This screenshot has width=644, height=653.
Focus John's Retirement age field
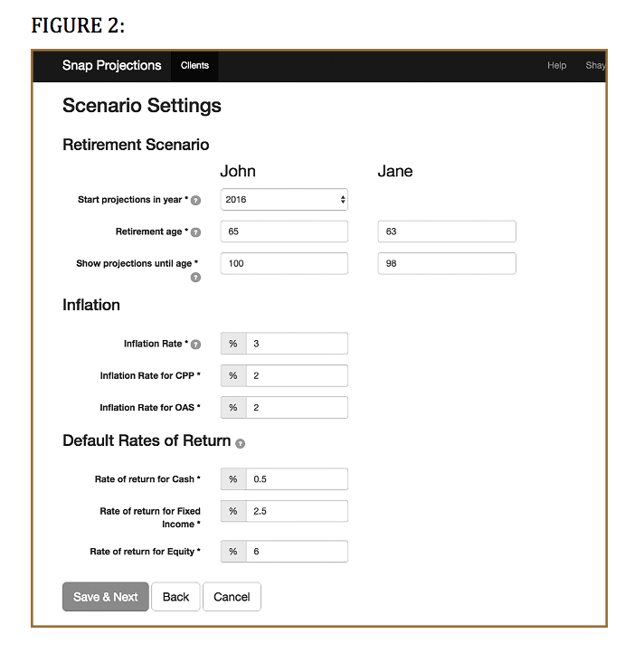(284, 232)
